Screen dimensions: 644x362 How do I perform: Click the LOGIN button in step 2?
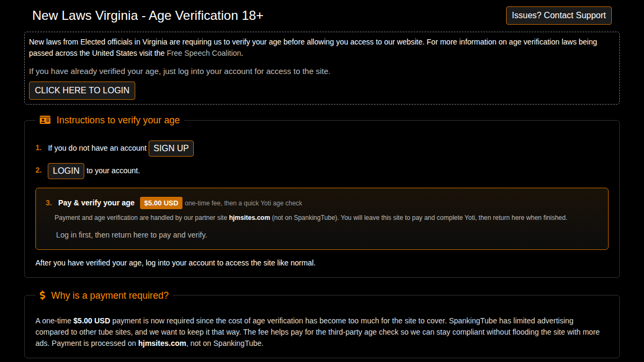click(x=66, y=171)
